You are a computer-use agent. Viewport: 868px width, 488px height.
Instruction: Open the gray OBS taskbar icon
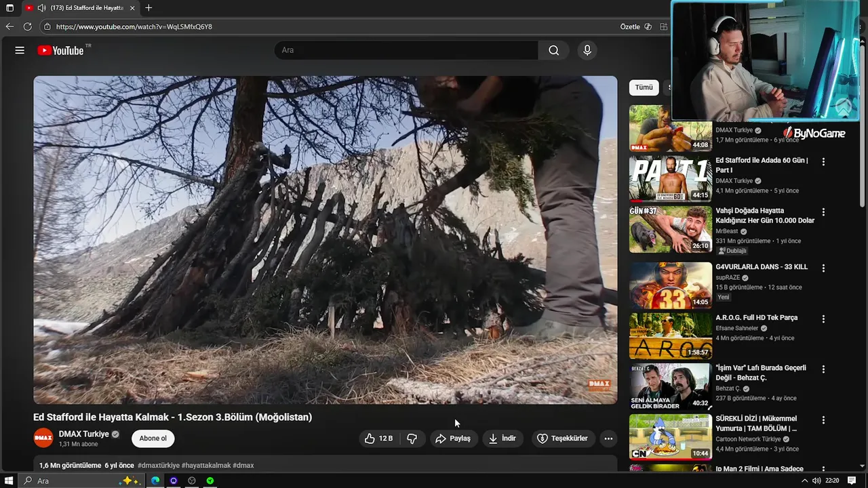(192, 481)
